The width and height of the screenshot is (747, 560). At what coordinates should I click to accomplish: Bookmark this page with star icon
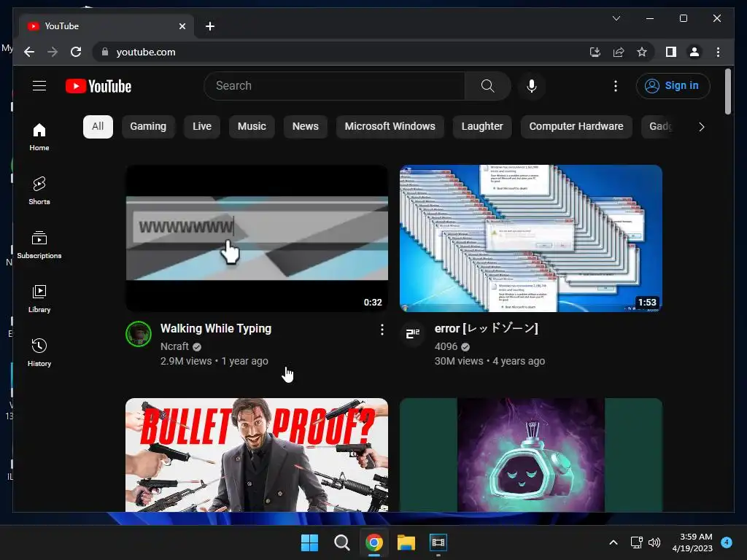(642, 52)
